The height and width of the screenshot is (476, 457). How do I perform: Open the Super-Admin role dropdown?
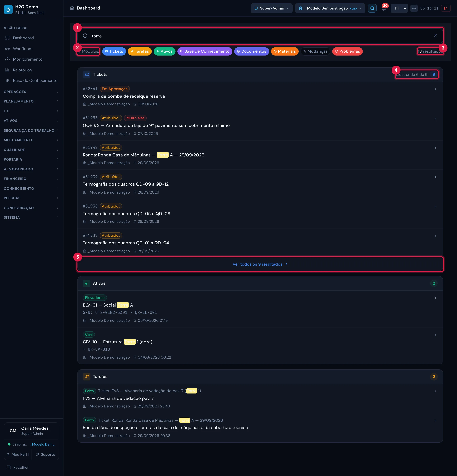[x=272, y=8]
